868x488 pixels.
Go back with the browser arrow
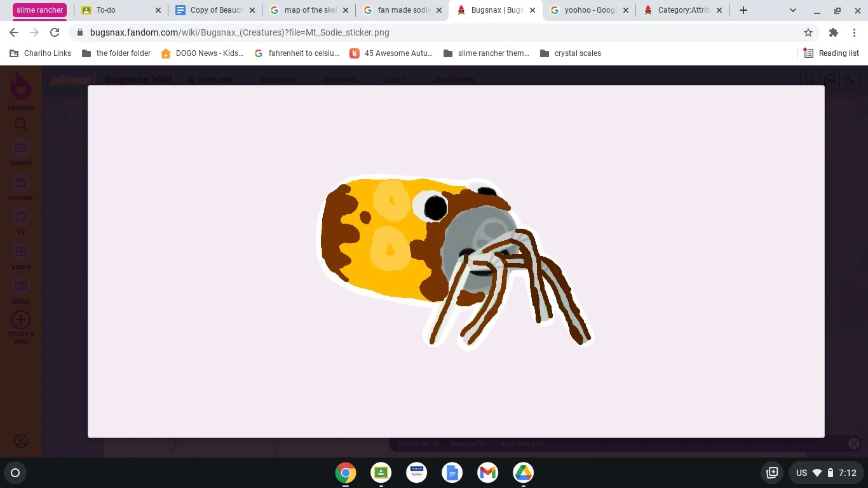pyautogui.click(x=14, y=32)
